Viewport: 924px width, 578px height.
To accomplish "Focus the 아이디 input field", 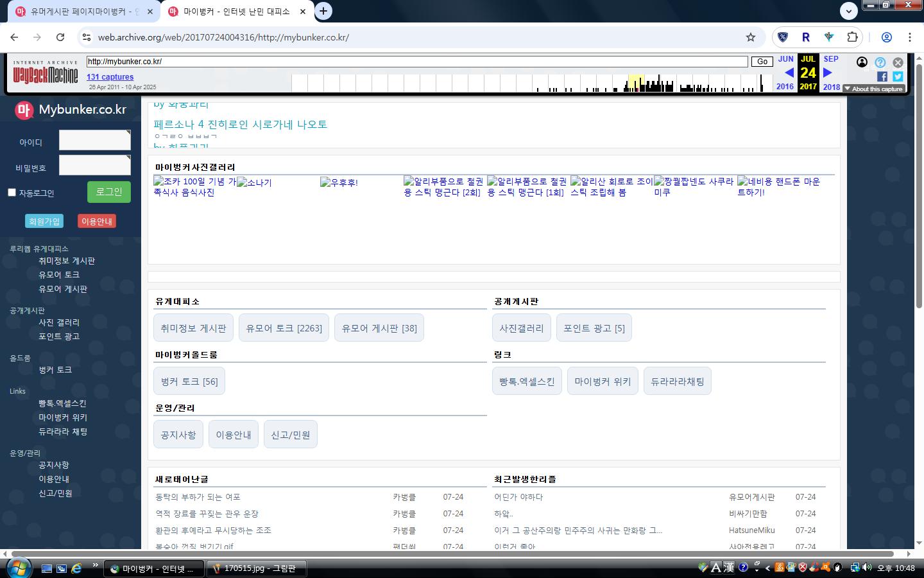I will tap(94, 140).
